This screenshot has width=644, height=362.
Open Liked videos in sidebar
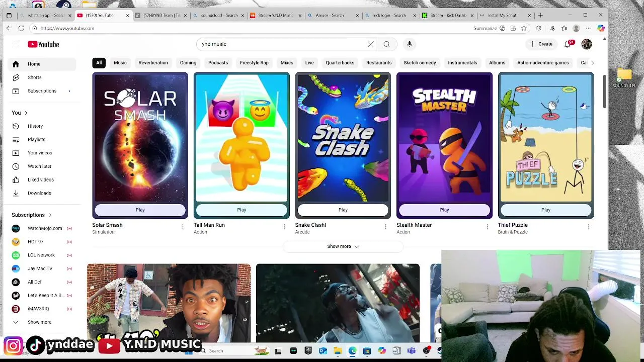(x=42, y=179)
